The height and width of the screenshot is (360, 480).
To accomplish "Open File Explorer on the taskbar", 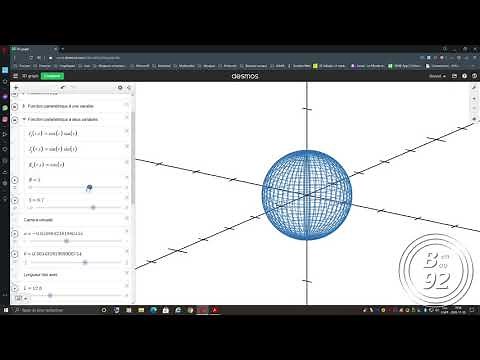I will 141,310.
